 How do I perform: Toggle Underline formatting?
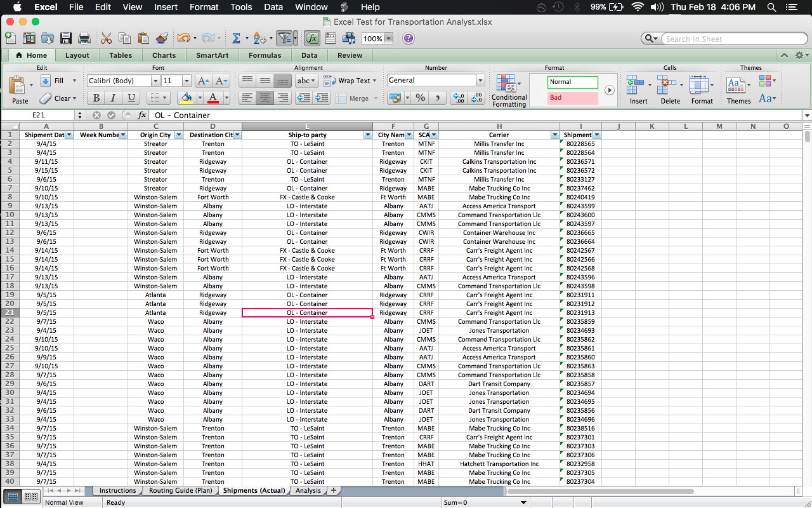[x=131, y=98]
